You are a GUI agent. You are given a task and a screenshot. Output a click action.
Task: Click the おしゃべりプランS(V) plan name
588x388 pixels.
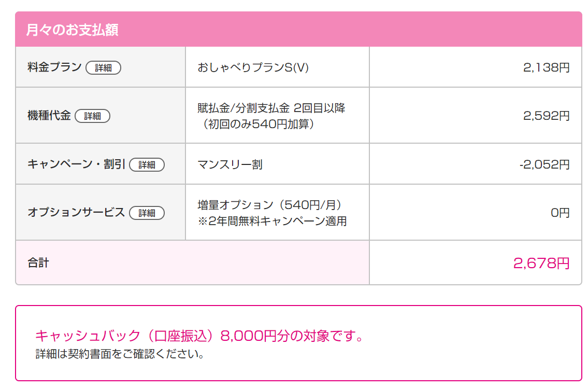[253, 67]
